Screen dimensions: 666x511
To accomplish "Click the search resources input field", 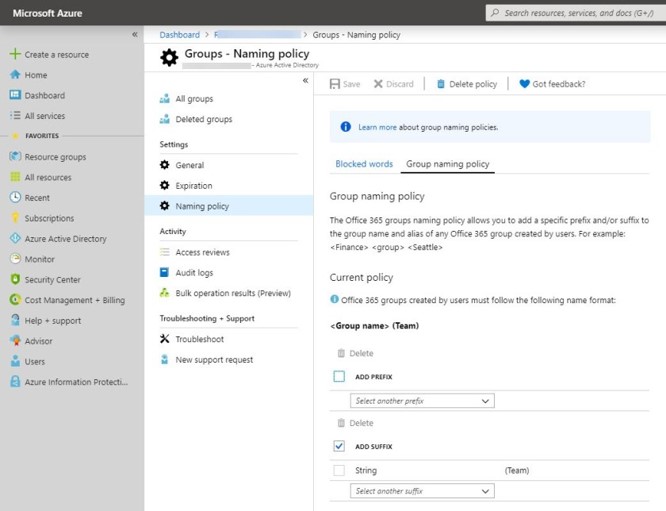I will coord(574,13).
